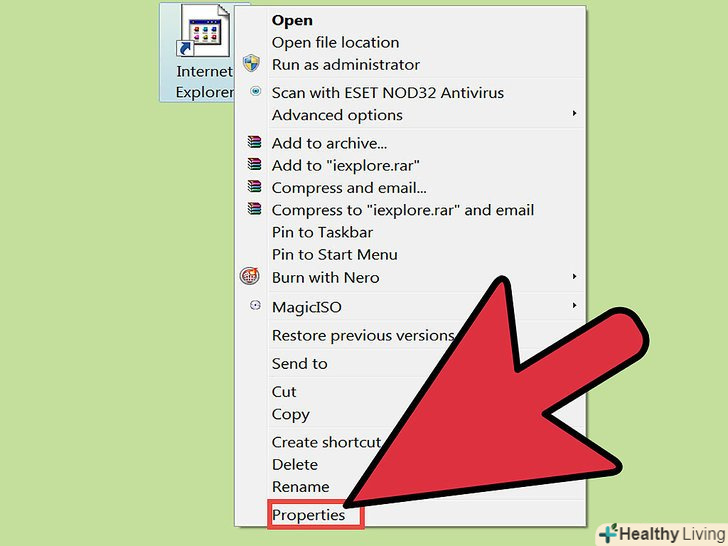Click the shield icon beside Run as administrator
This screenshot has height=546, width=728.
(251, 63)
